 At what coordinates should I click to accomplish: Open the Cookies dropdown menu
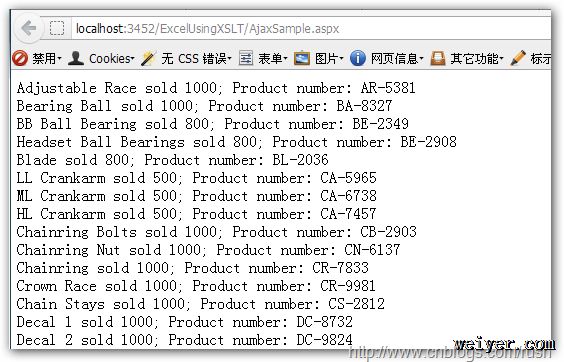coord(112,58)
